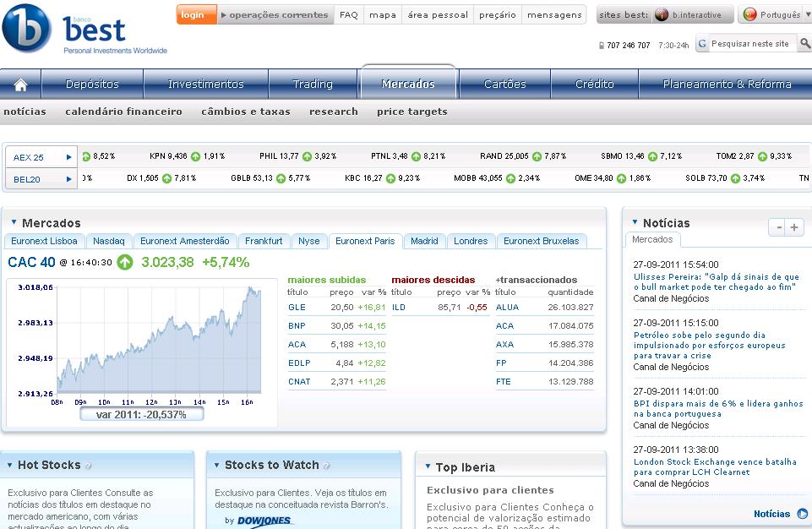The image size is (812, 529).
Task: Open the Mercados main menu
Action: 408,84
